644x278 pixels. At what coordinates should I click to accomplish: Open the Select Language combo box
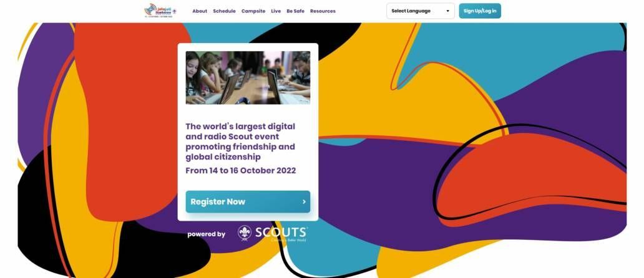point(421,11)
